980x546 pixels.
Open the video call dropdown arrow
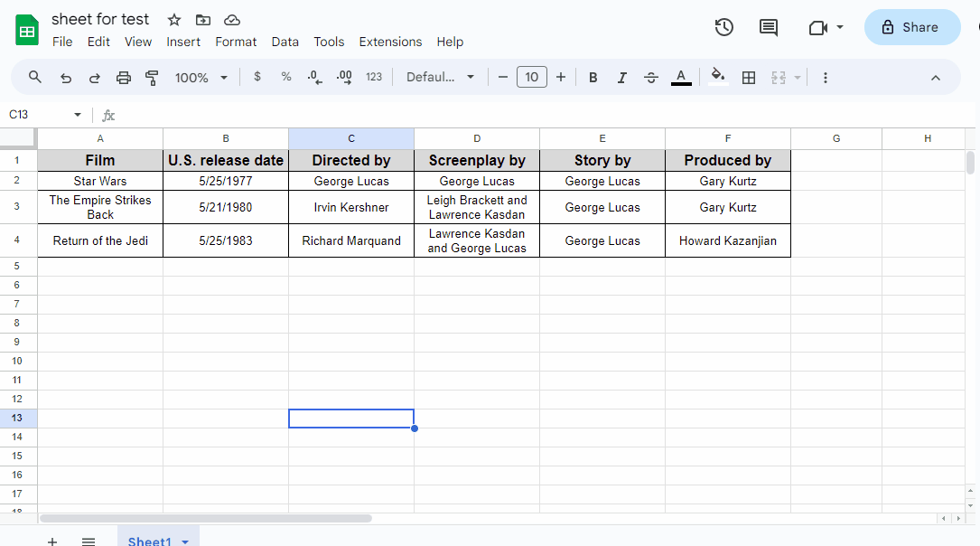840,27
